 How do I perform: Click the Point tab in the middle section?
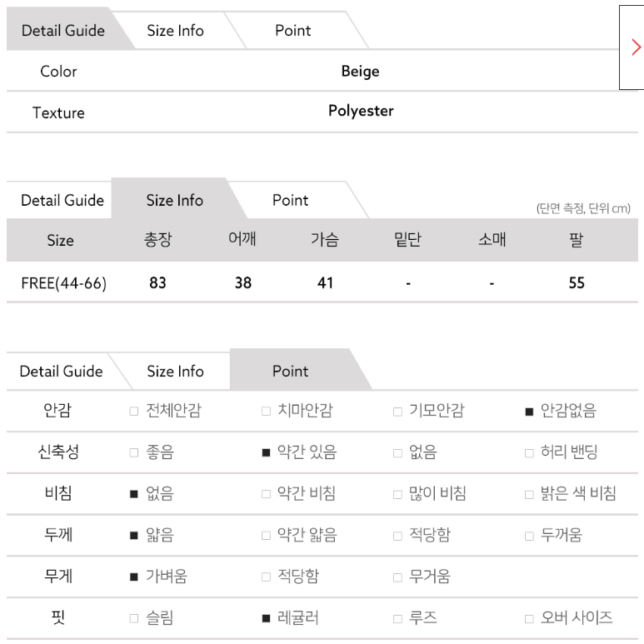point(291,201)
